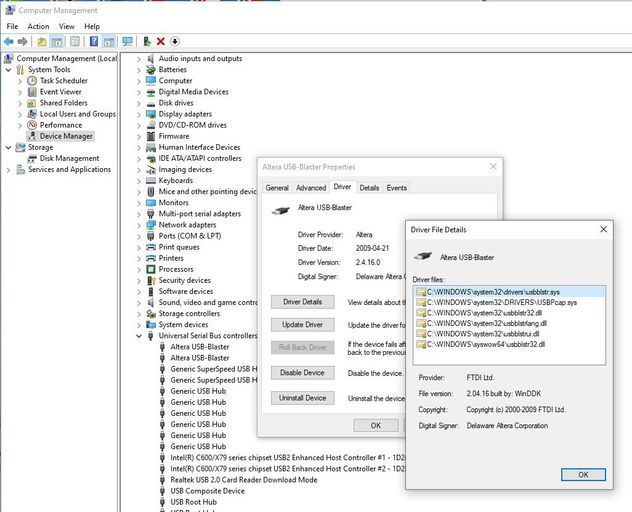This screenshot has height=512, width=632.
Task: Switch to the Events tab in Properties
Action: [397, 188]
